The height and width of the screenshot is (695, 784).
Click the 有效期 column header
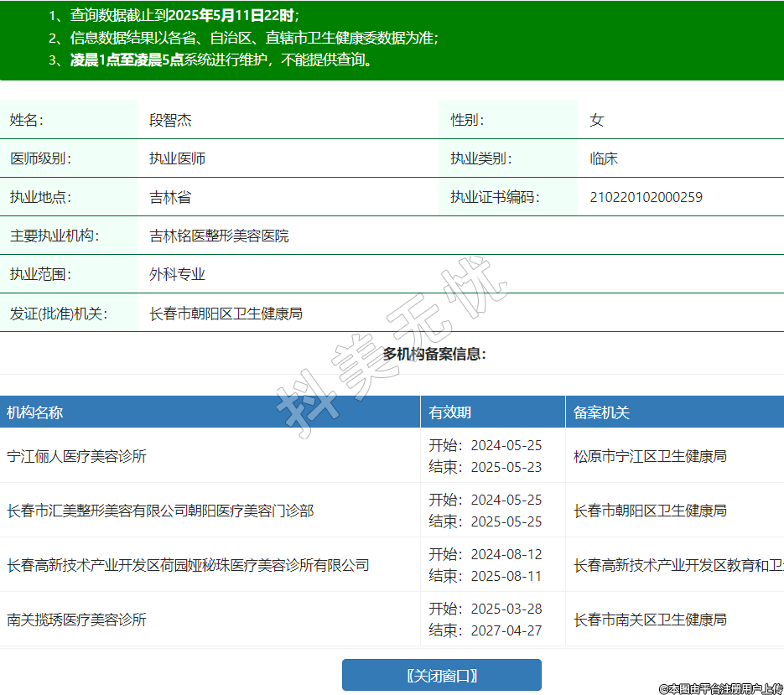(450, 412)
